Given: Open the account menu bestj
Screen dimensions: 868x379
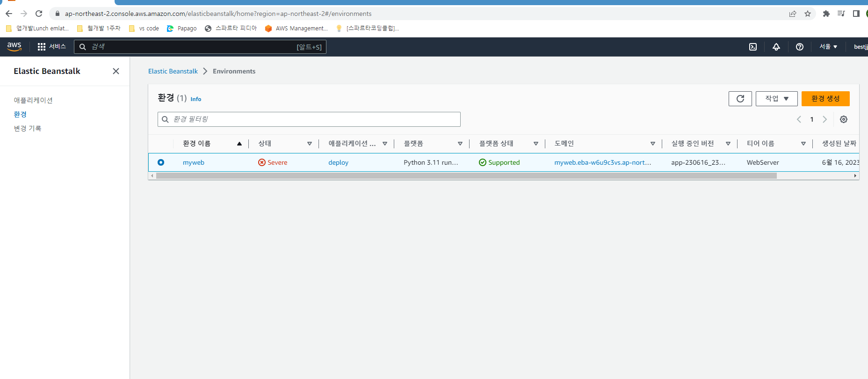Looking at the screenshot, I should [861, 47].
